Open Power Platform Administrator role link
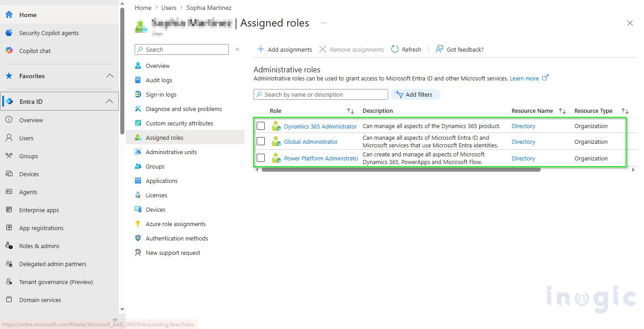 321,158
